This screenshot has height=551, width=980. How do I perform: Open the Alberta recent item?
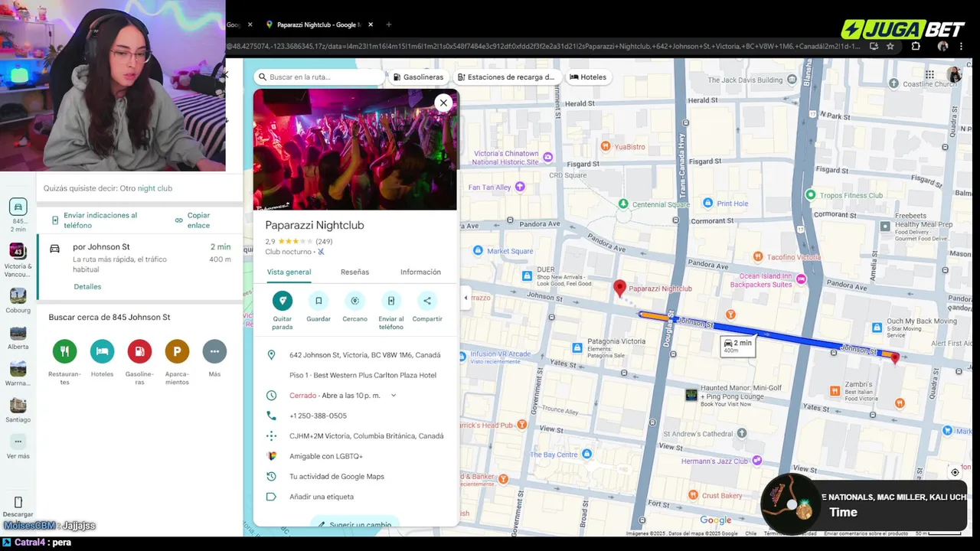18,337
